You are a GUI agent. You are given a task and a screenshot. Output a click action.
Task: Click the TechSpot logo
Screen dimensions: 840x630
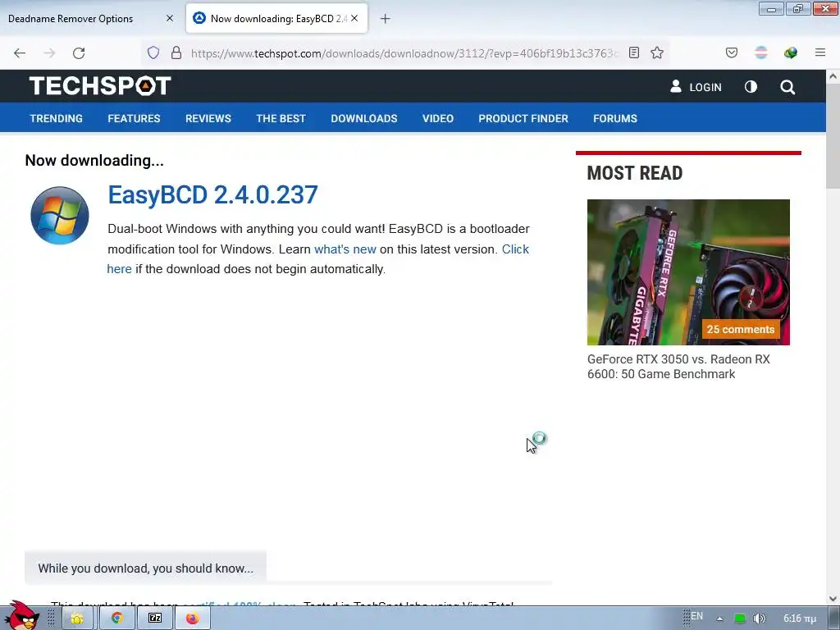(x=100, y=85)
